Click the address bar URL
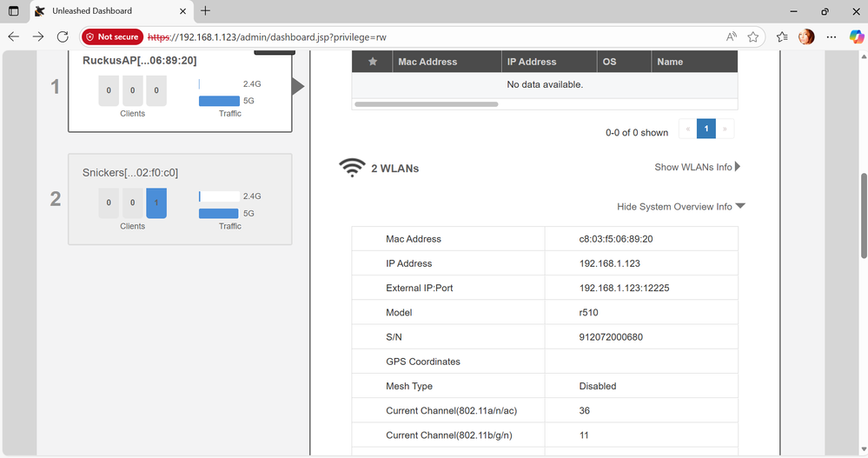The height and width of the screenshot is (458, 868). tap(268, 37)
